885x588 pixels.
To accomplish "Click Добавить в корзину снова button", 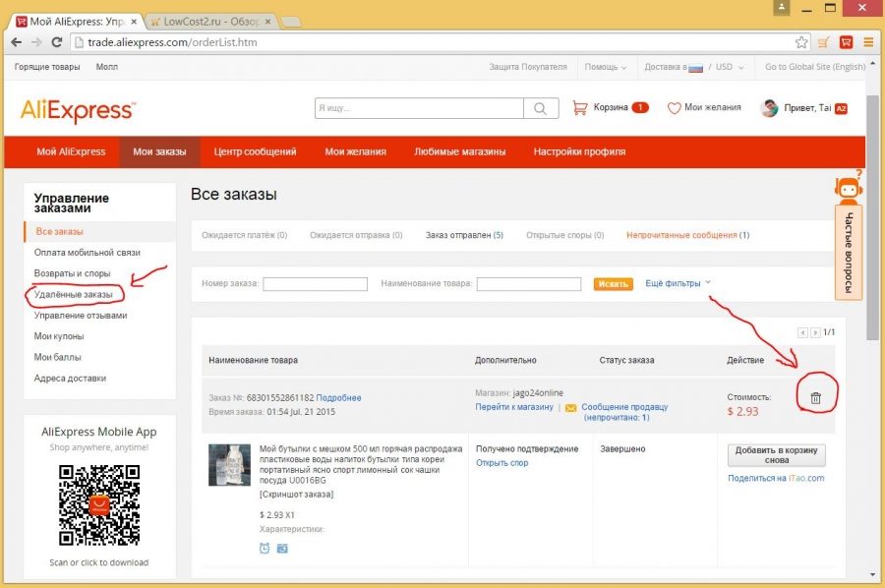I will pyautogui.click(x=777, y=455).
